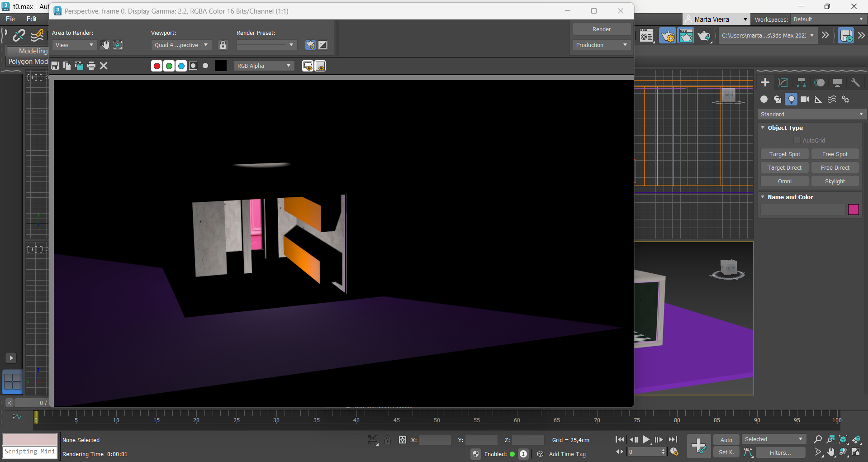Clear the rendered frame with the X icon
868x462 pixels.
pos(104,66)
